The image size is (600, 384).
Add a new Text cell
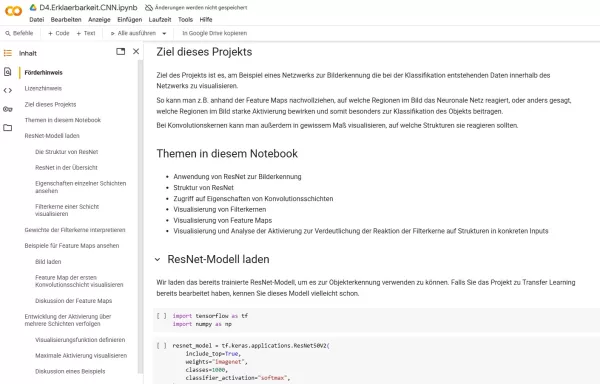86,33
